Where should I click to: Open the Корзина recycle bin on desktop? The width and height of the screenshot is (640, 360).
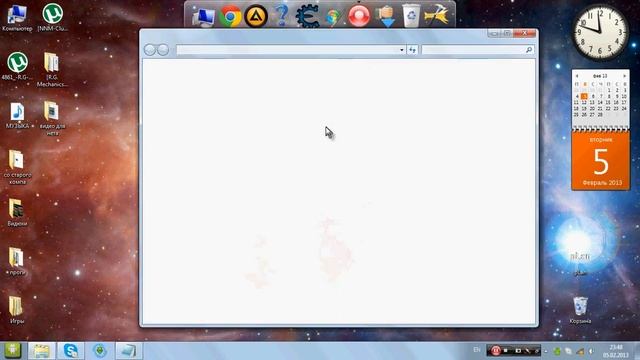(580, 310)
